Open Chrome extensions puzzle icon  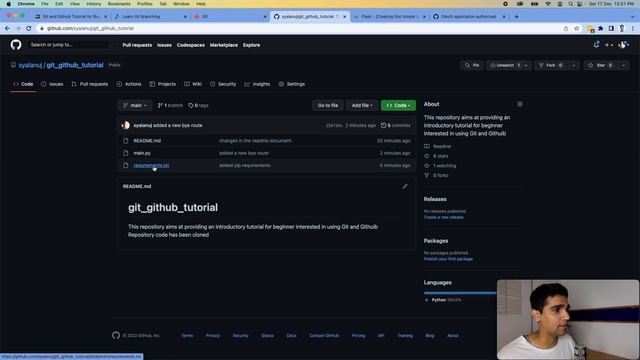pos(600,28)
